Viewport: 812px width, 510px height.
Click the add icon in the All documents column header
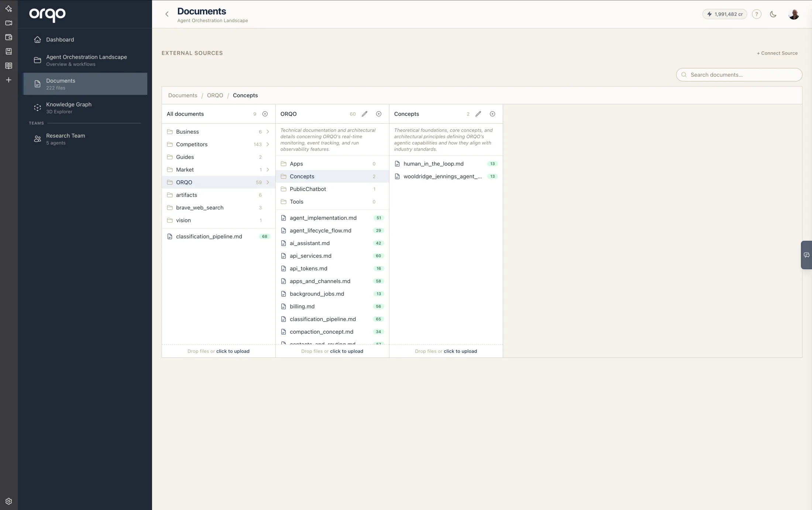265,114
